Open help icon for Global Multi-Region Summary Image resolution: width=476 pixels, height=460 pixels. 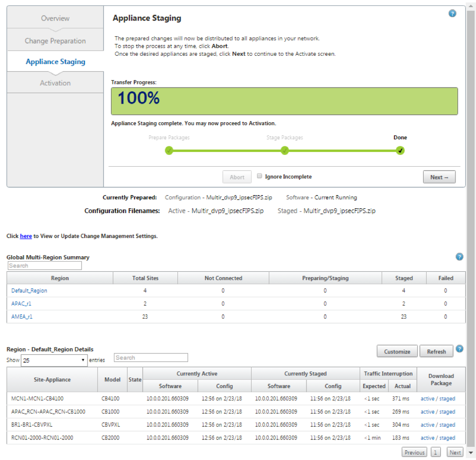coord(459,257)
